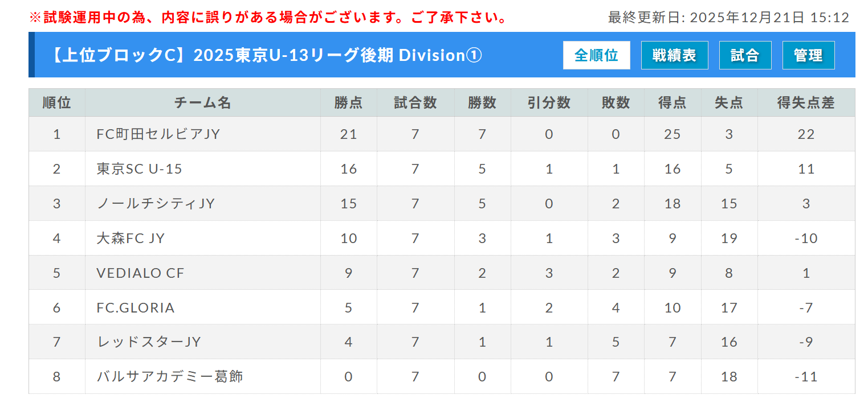Click the 東京SC U-15 team name

(140, 169)
